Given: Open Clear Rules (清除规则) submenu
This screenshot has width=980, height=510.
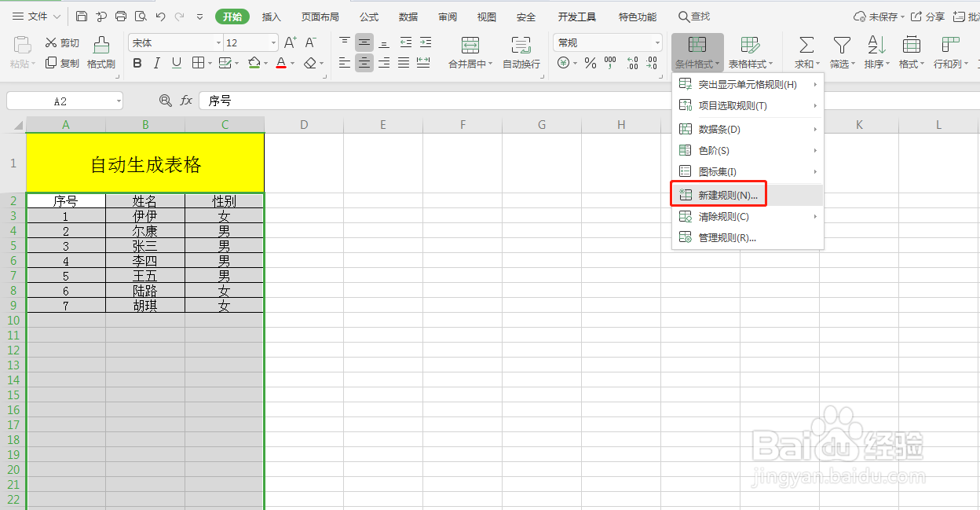Looking at the screenshot, I should pos(748,216).
